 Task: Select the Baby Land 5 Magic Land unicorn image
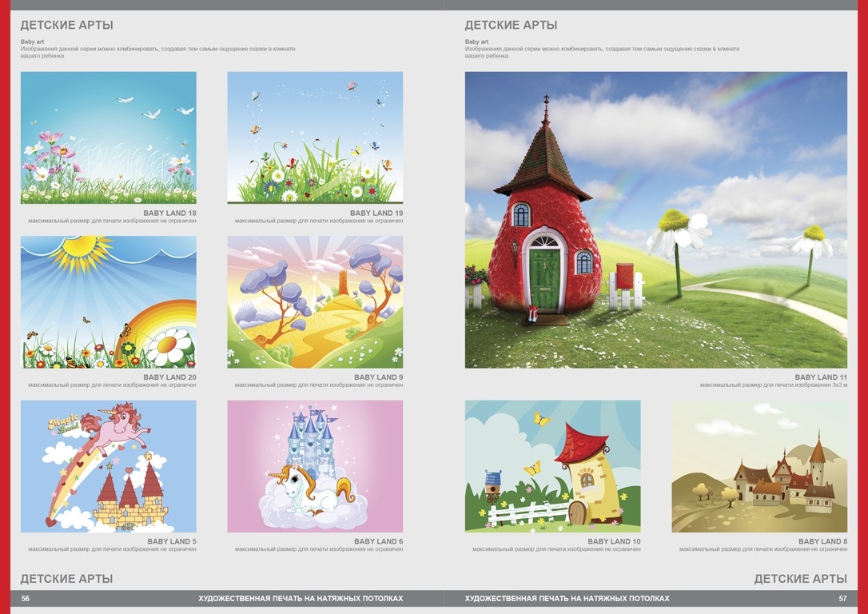point(108,466)
